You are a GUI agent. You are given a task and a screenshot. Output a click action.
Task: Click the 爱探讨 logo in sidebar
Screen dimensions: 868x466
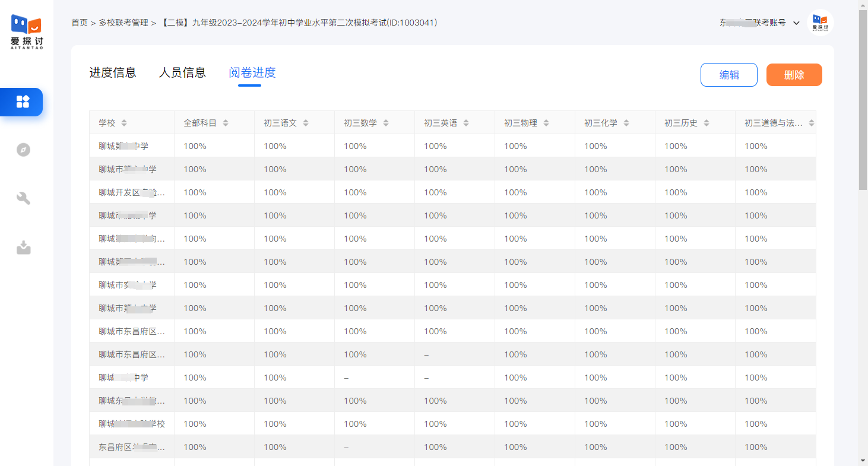27,31
